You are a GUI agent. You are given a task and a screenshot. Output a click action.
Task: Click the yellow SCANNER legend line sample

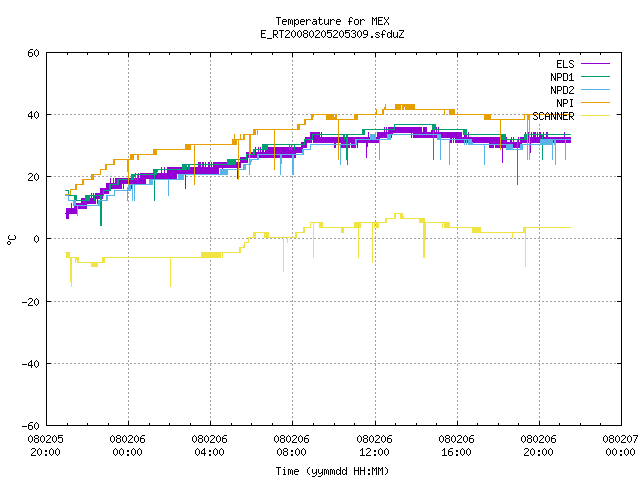[x=595, y=116]
